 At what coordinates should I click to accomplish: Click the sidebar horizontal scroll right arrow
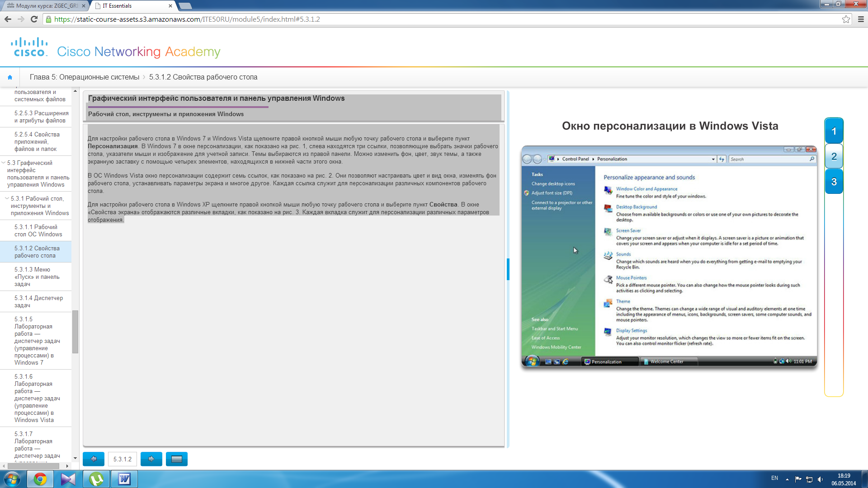click(67, 466)
